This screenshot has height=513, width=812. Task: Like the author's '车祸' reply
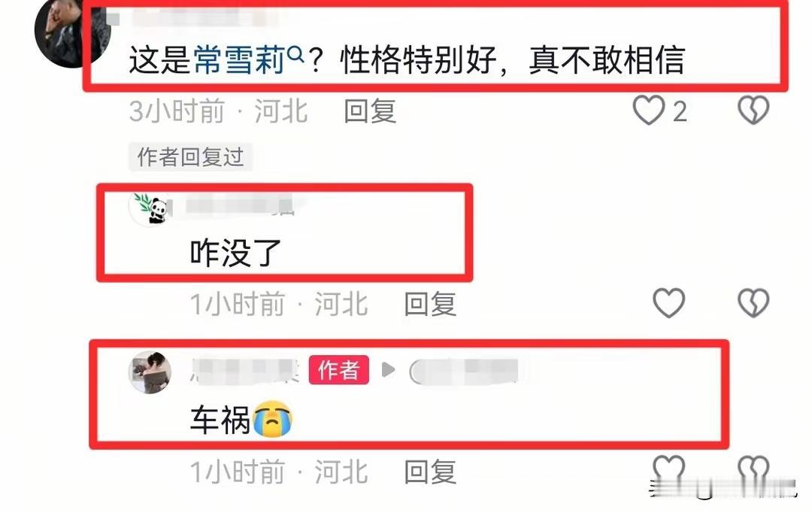[668, 469]
